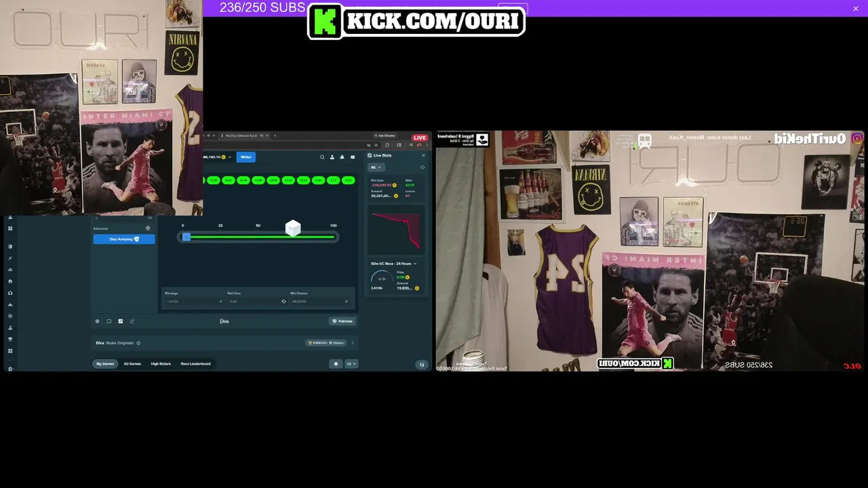The image size is (868, 488).
Task: Open search in the Stake header
Action: coord(322,157)
